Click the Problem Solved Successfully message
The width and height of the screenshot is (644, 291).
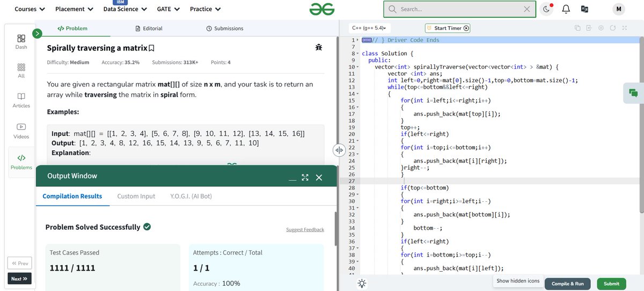tap(93, 227)
